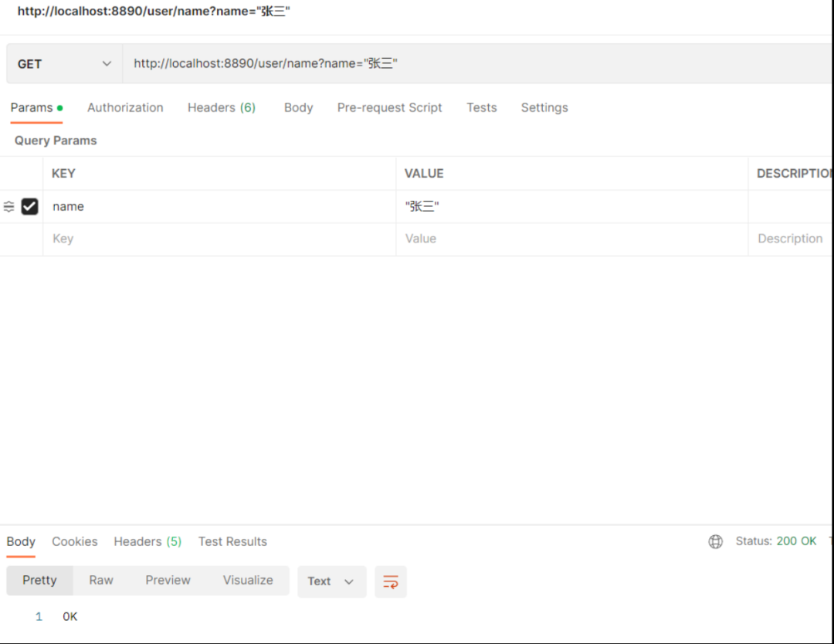Toggle the name parameter checkbox off
Image resolution: width=834 pixels, height=644 pixels.
pyautogui.click(x=29, y=206)
